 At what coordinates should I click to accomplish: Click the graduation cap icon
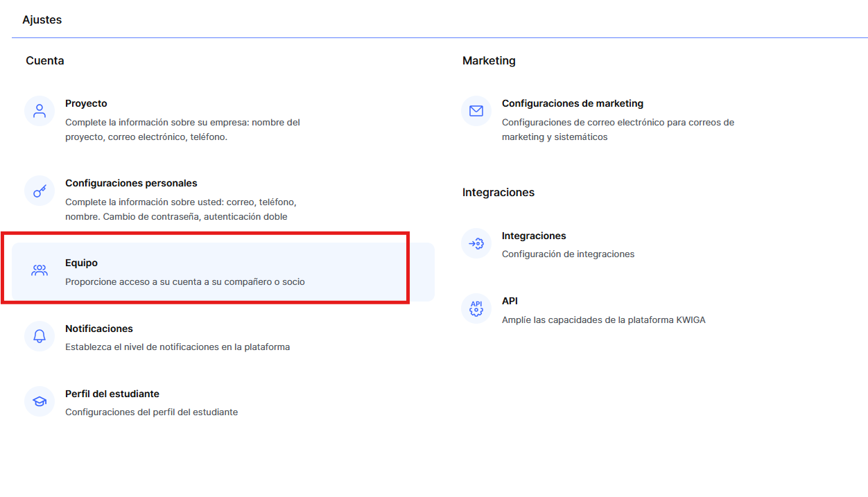pos(40,401)
